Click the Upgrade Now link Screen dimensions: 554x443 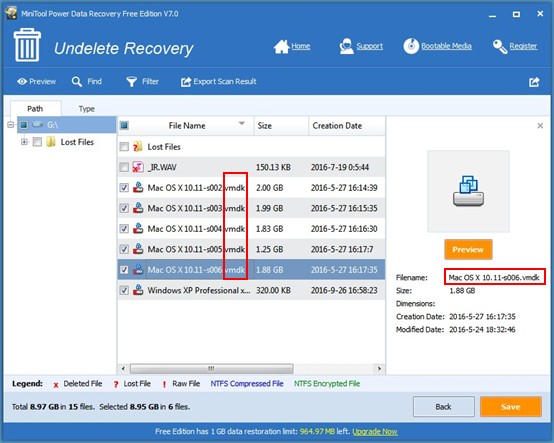[375, 432]
